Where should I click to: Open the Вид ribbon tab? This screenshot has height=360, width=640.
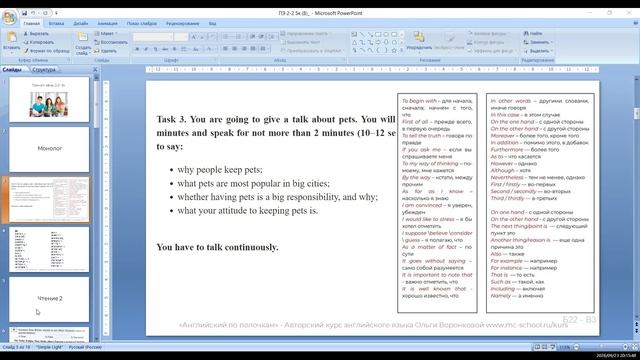click(x=212, y=24)
